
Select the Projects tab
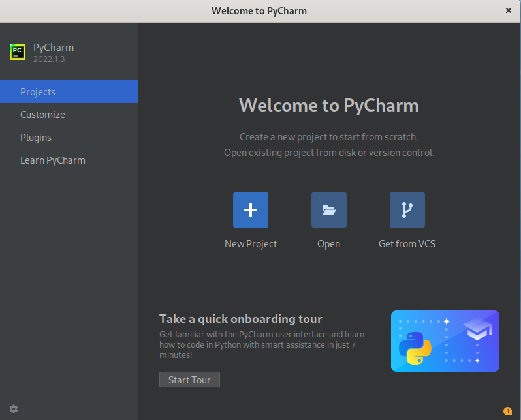(x=69, y=92)
